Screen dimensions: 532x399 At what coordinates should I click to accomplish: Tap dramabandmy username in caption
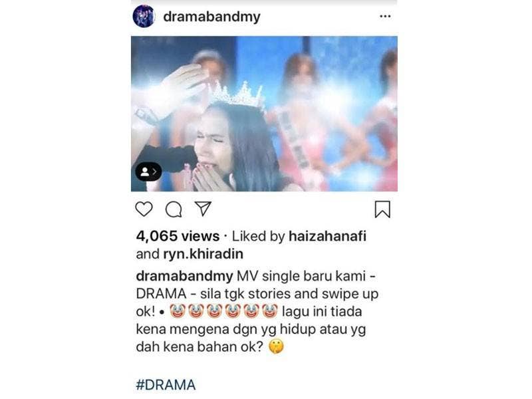pos(185,276)
